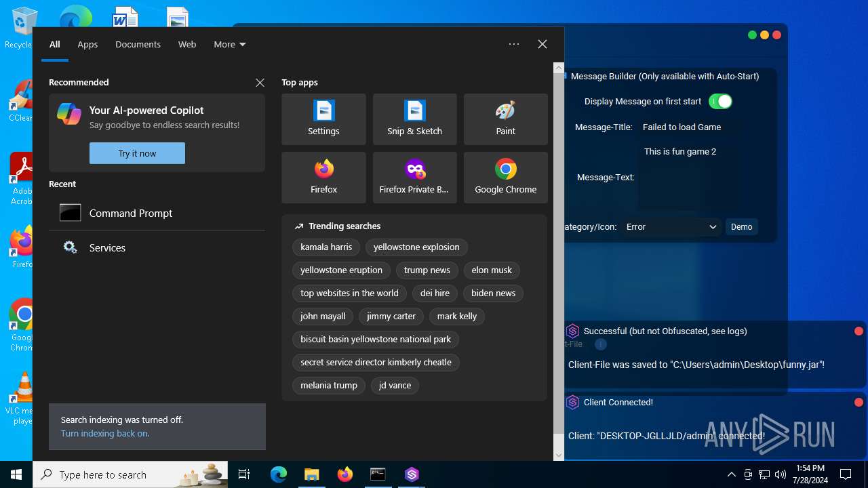
Task: Select the john mayall trending chip
Action: pos(323,316)
